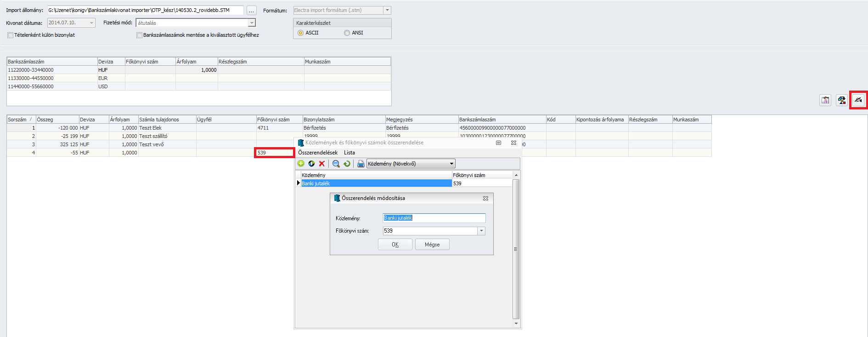Click the scroll-up arrow of mapping list
Screen dimensions: 868x337
pos(516,175)
